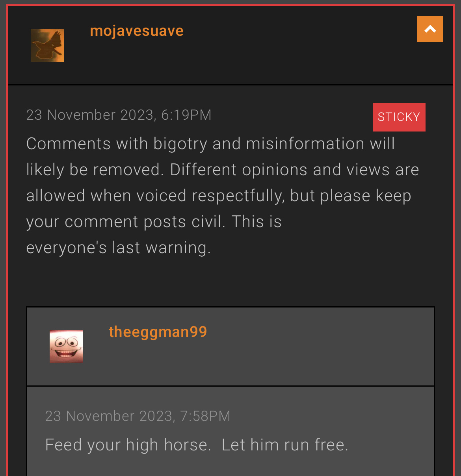Click the red STICKY badge

tap(399, 117)
